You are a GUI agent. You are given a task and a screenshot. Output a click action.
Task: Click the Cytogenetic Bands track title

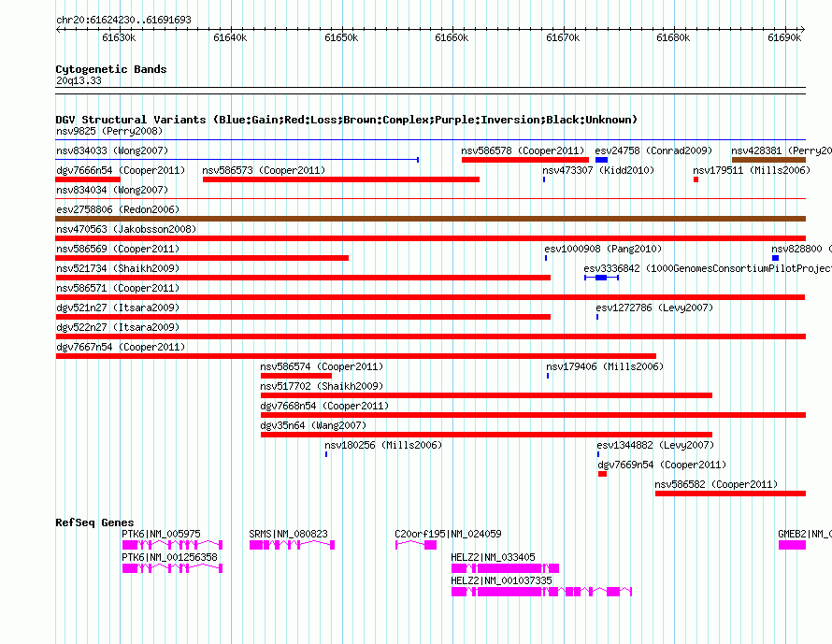(x=111, y=69)
